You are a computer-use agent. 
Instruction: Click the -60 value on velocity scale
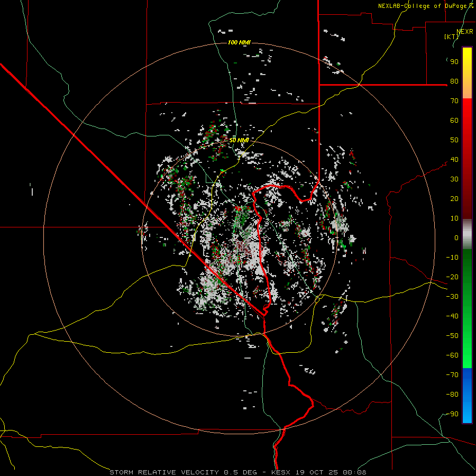(452, 355)
